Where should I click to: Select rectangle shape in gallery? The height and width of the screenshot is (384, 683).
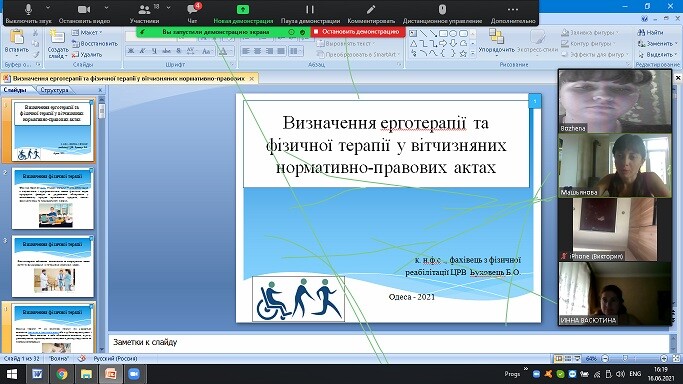443,33
